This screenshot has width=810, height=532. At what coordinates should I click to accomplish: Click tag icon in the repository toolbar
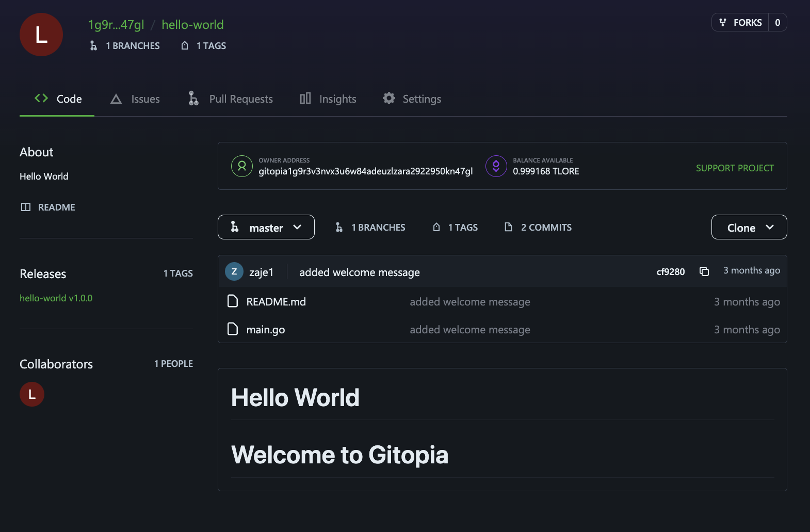pos(436,227)
